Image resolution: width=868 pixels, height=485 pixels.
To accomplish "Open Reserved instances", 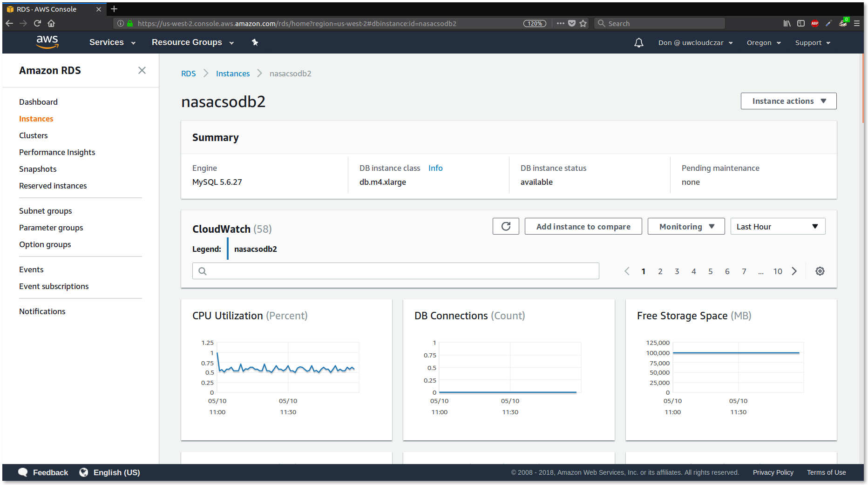I will pos(53,186).
